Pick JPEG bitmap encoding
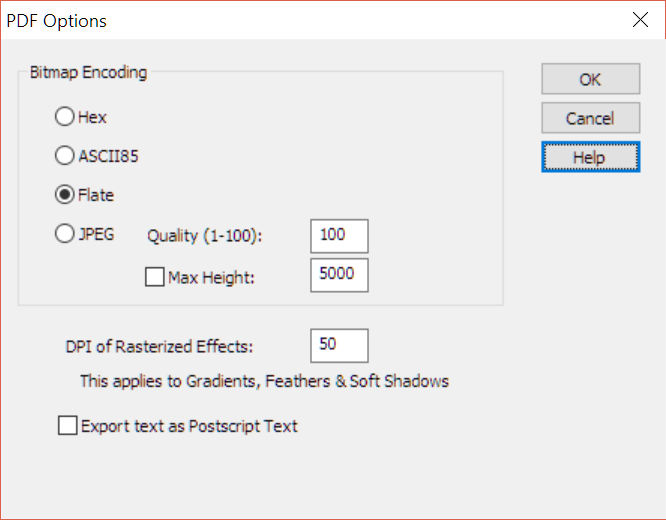This screenshot has width=666, height=520. [x=64, y=234]
